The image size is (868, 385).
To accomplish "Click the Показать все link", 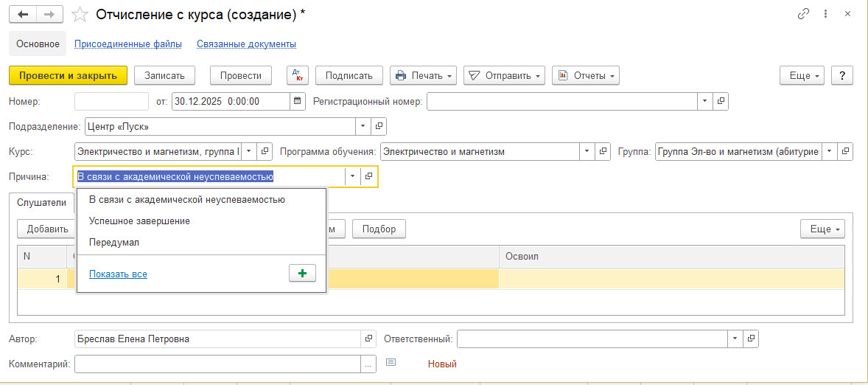I will point(118,274).
